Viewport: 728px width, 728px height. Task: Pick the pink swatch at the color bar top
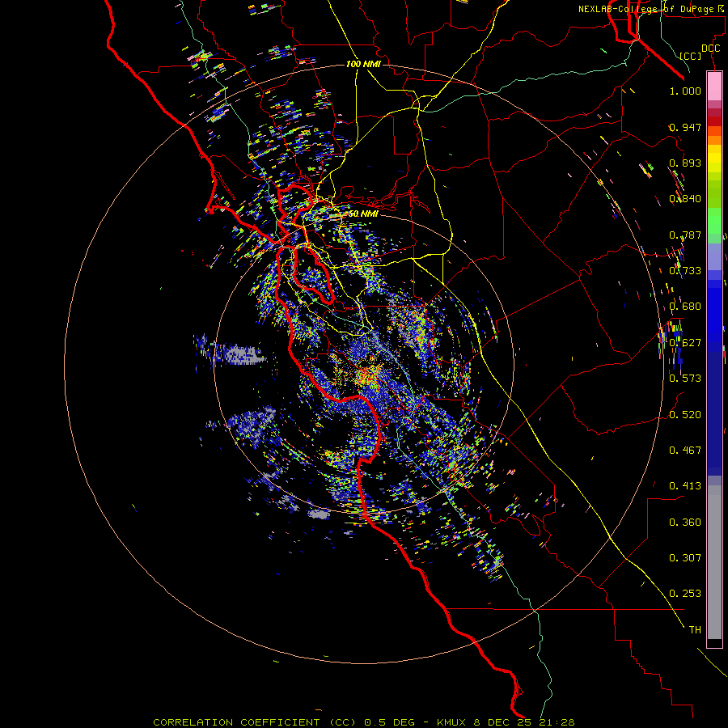point(714,87)
